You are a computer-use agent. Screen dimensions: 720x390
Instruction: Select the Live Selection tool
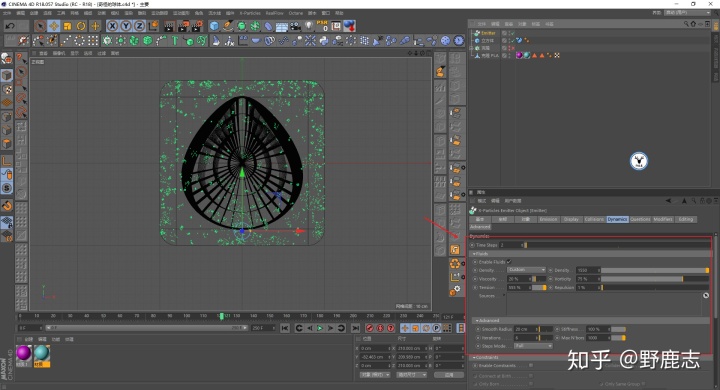tap(40, 26)
